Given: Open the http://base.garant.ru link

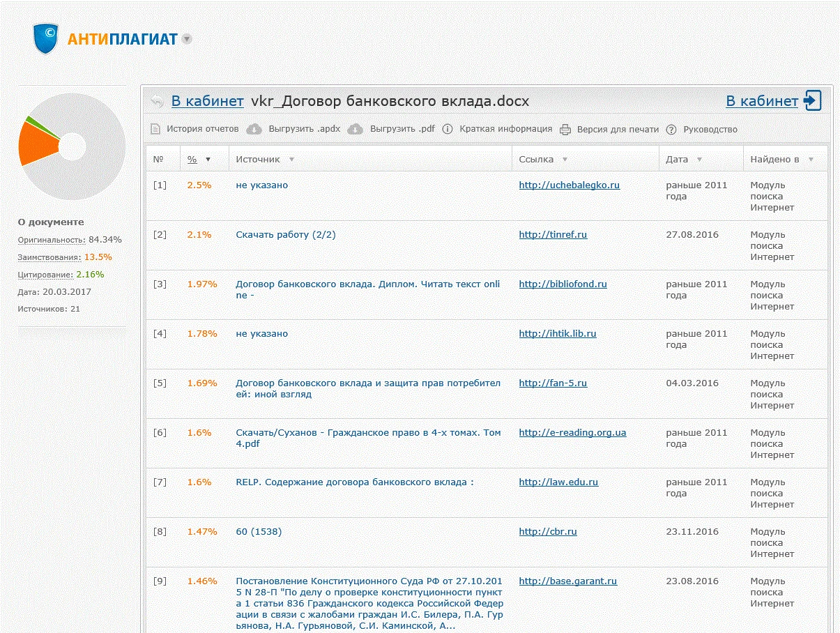Looking at the screenshot, I should click(x=567, y=581).
